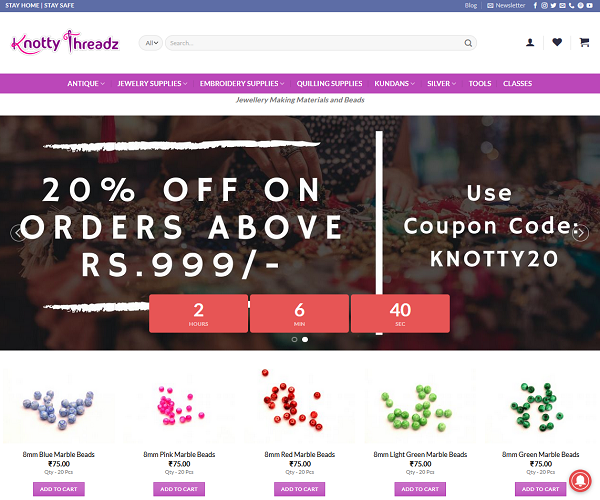The image size is (600, 500).
Task: Select the second slider dot
Action: (305, 339)
